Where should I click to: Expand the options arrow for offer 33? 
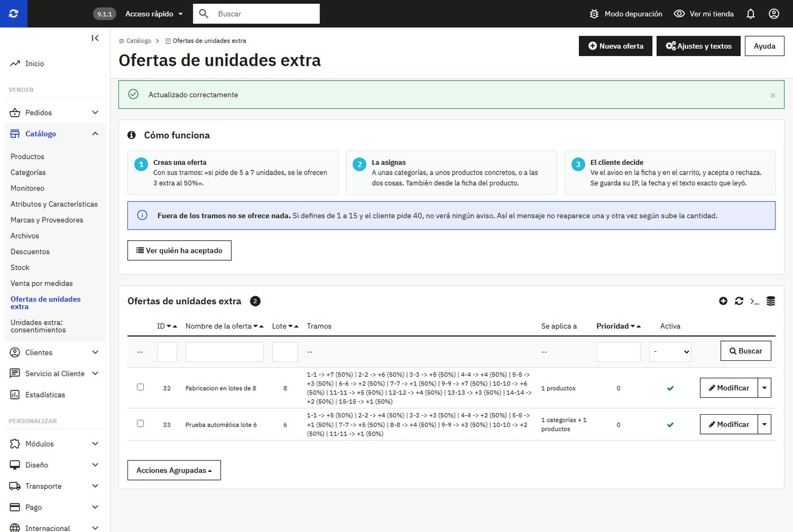pyautogui.click(x=764, y=424)
